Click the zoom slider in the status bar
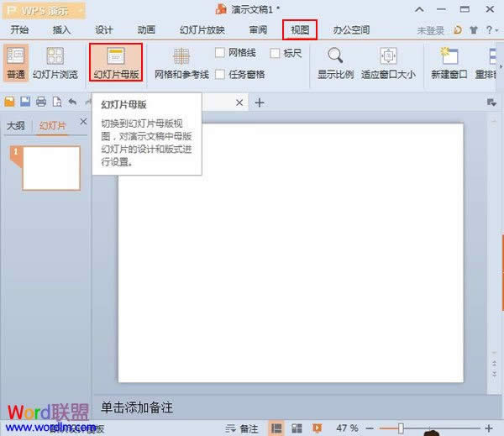Screen dimensions: 504x436 click(402, 428)
